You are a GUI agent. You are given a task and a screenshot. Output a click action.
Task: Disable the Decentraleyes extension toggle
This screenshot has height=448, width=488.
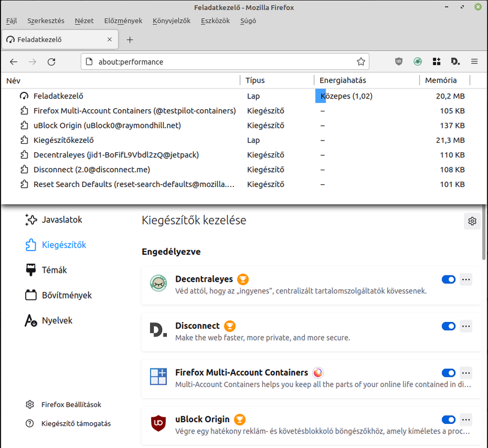click(448, 279)
